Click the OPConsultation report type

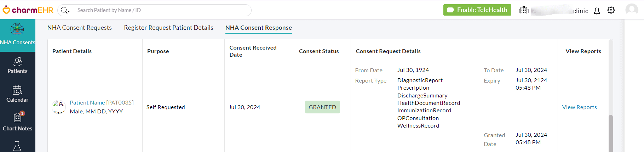click(x=418, y=118)
